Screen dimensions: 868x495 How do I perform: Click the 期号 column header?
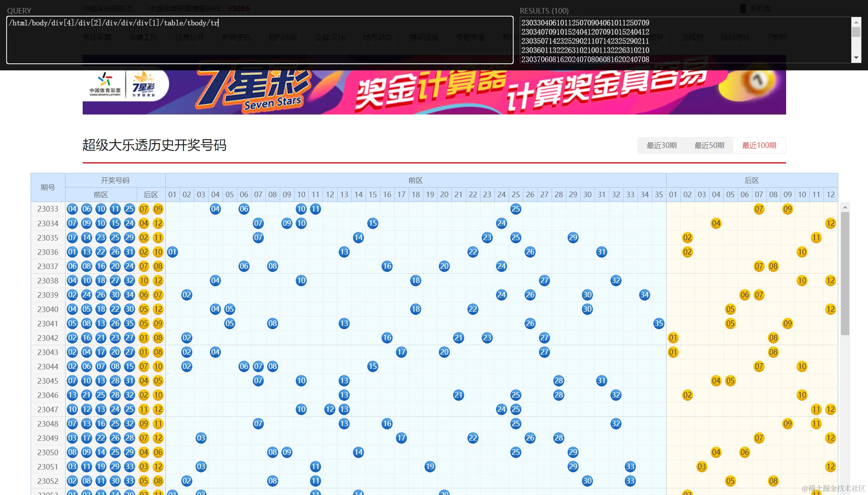[x=48, y=187]
